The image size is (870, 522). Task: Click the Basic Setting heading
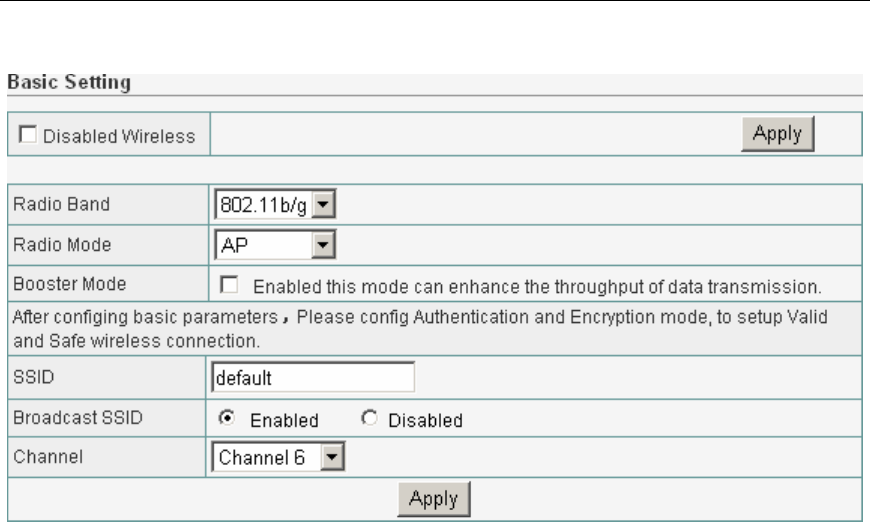coord(69,83)
